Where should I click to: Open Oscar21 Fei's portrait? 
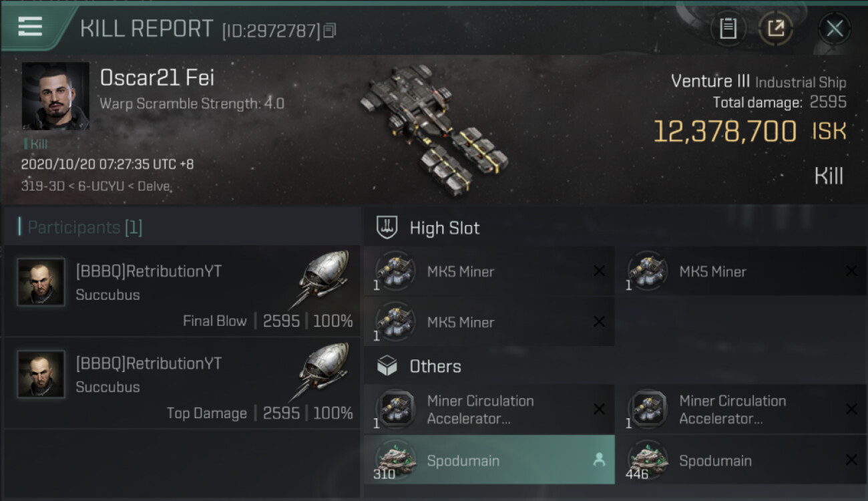[55, 96]
